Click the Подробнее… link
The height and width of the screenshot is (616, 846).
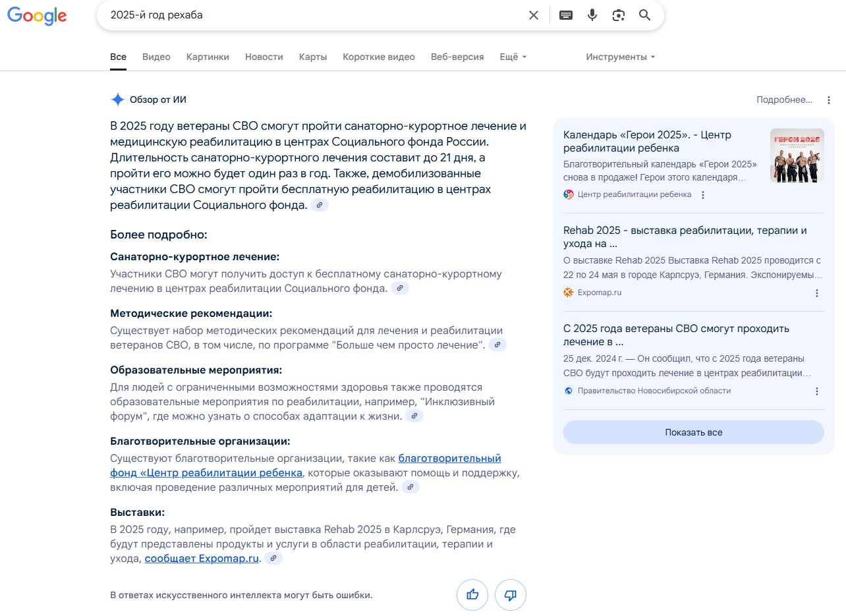click(x=785, y=100)
